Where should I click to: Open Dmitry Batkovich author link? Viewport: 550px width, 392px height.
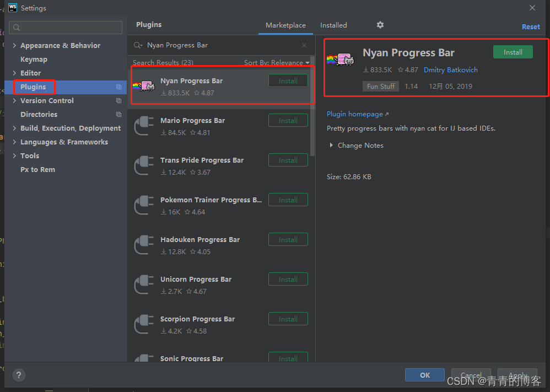point(450,70)
